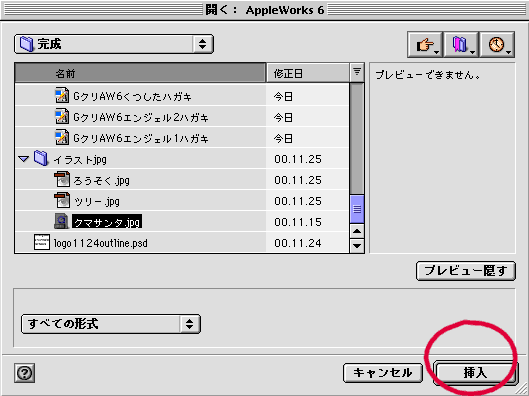Select the file ツリー.jpg
The image size is (529, 396).
point(96,202)
